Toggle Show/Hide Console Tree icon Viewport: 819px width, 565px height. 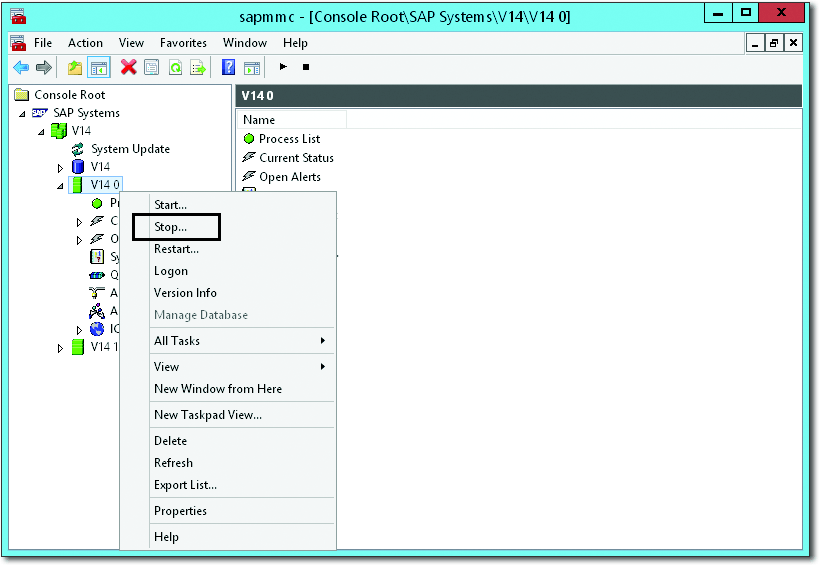click(99, 67)
